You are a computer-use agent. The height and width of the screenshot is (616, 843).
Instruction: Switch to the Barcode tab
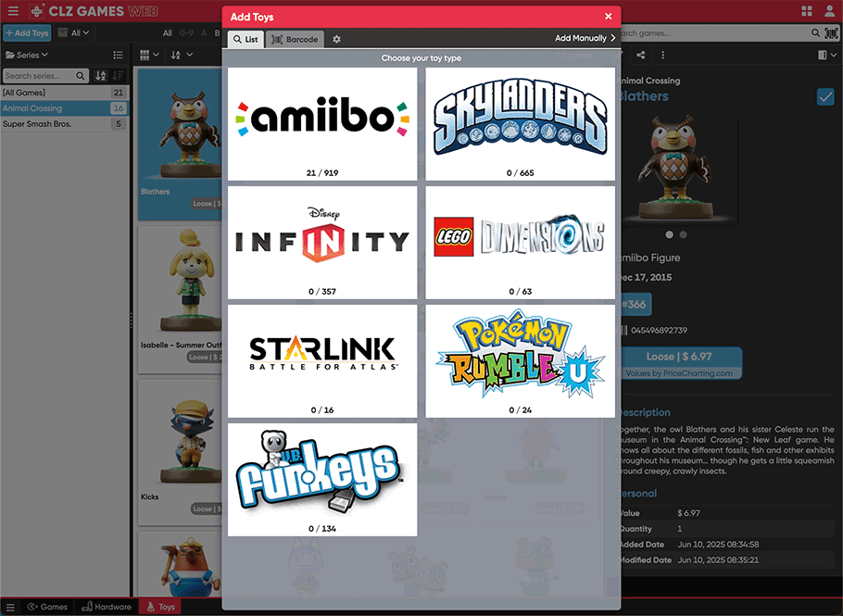tap(295, 39)
